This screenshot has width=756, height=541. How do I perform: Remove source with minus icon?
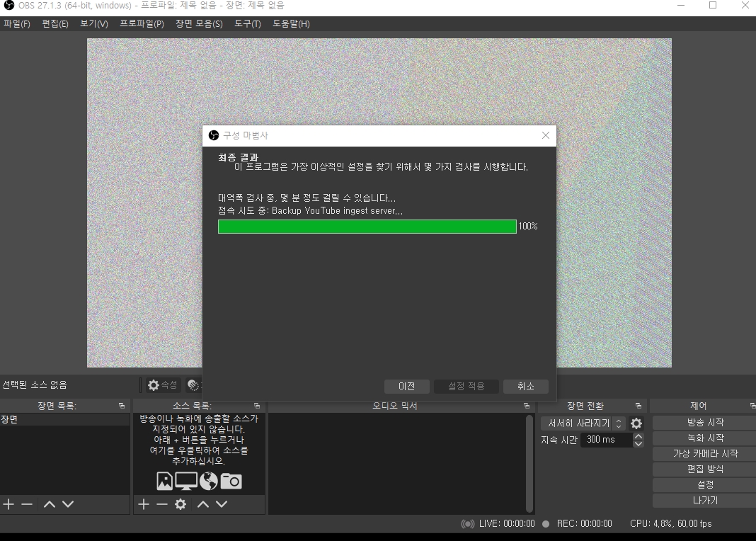pyautogui.click(x=162, y=504)
